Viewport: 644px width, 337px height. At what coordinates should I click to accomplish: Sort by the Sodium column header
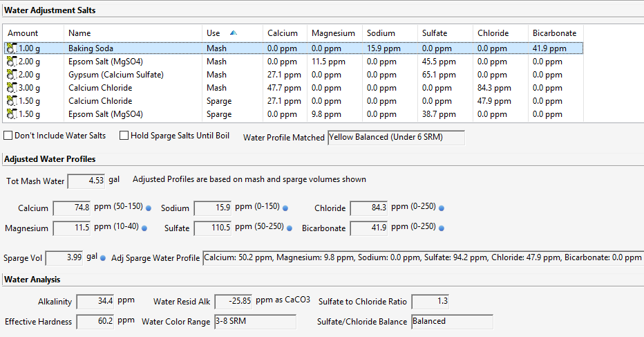coord(390,33)
